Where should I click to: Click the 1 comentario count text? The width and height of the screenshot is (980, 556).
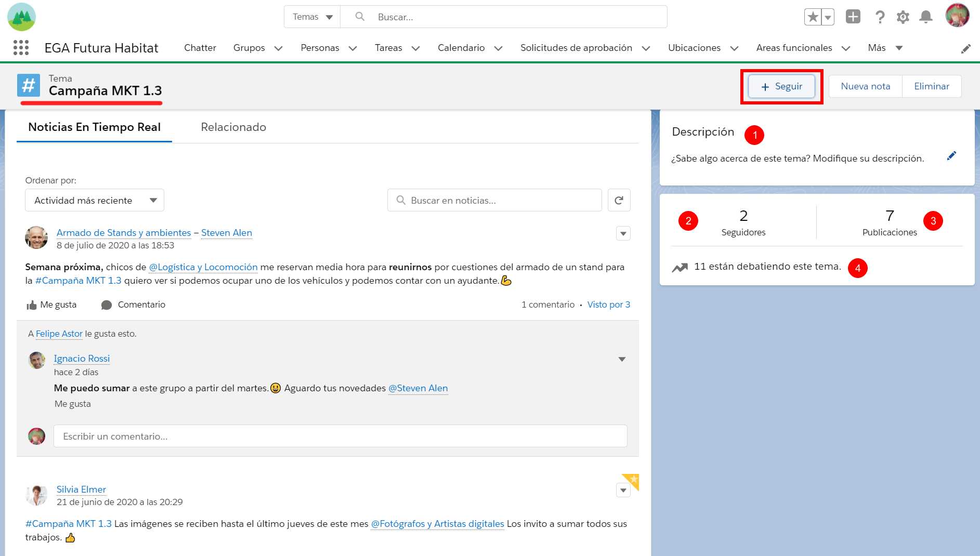tap(548, 305)
